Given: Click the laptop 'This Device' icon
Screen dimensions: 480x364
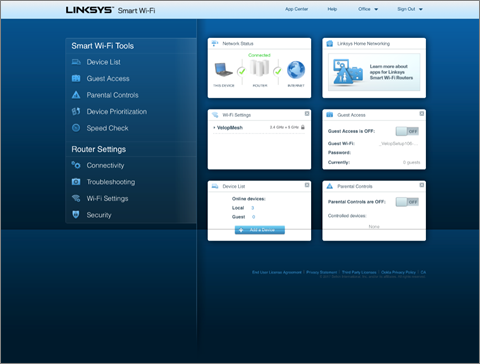Looking at the screenshot, I should pos(223,70).
